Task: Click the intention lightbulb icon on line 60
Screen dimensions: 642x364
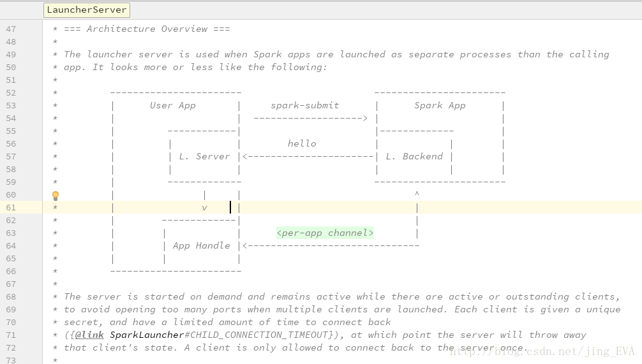Action: click(x=56, y=196)
